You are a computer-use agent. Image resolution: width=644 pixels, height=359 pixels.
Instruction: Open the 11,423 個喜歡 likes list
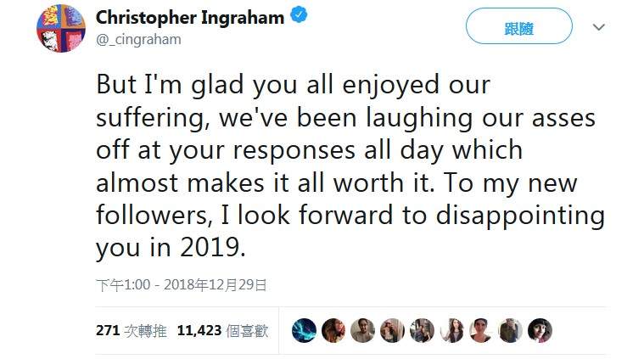click(222, 330)
